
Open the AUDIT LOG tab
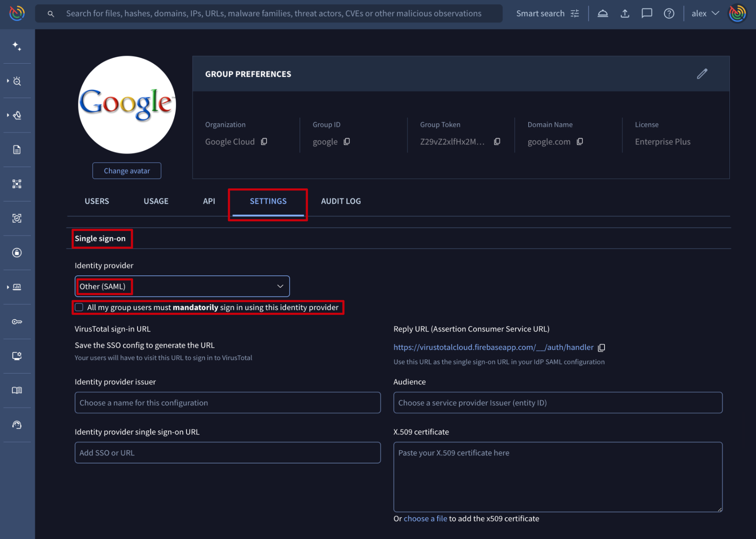click(x=341, y=201)
